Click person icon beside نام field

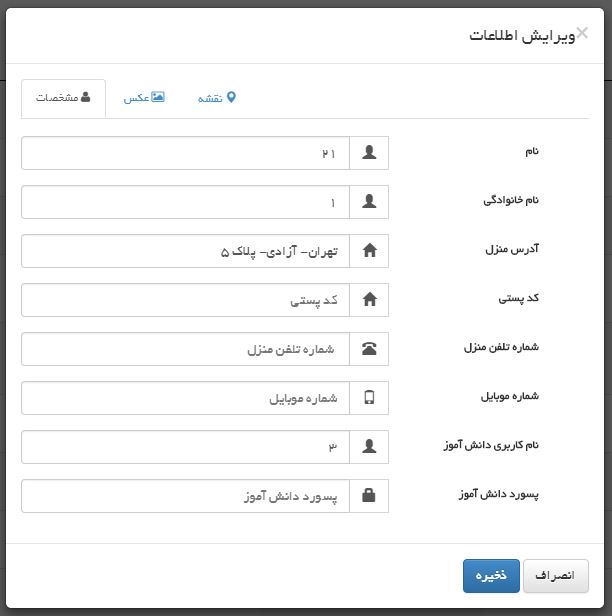(369, 153)
